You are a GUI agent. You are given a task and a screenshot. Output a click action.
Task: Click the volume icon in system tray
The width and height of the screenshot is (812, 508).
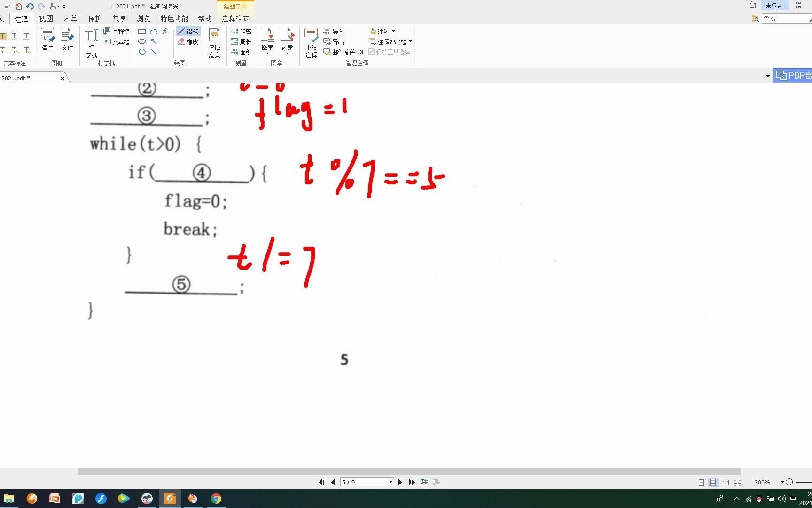[782, 499]
